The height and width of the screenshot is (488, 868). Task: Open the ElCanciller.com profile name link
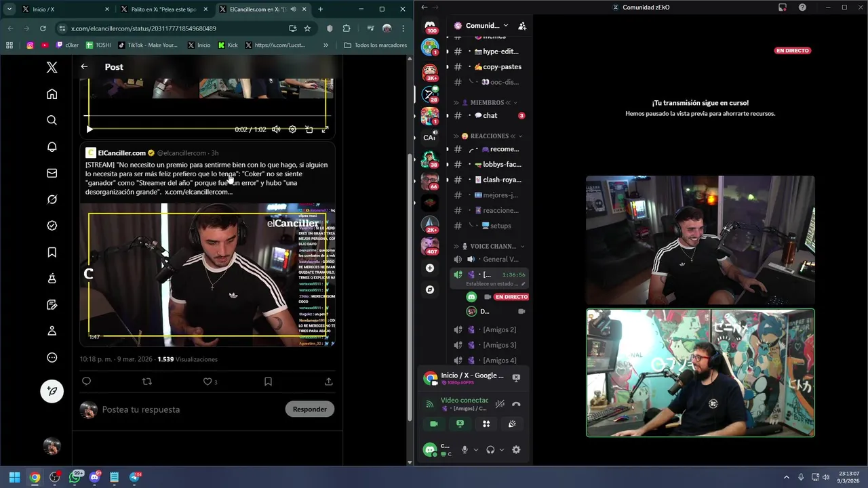click(x=122, y=153)
